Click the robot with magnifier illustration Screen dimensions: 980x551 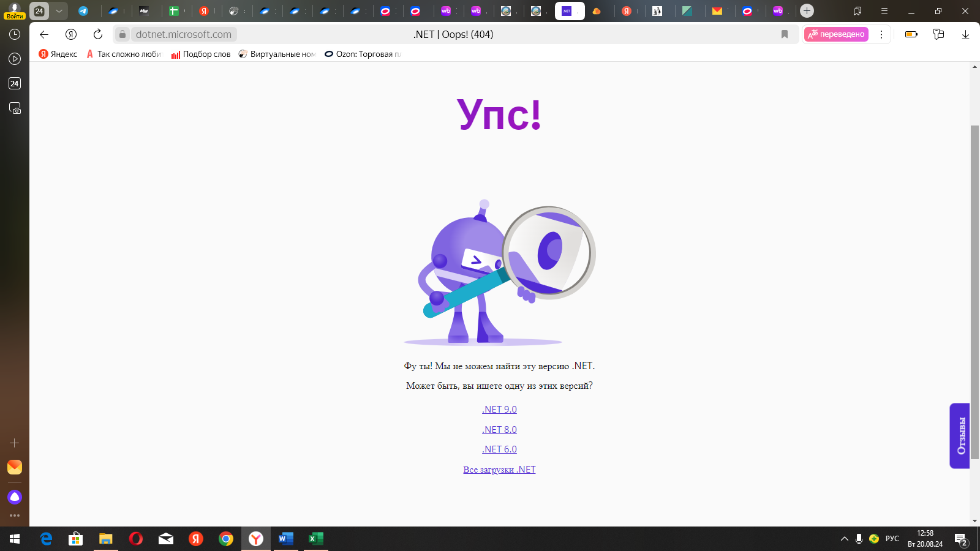click(500, 272)
